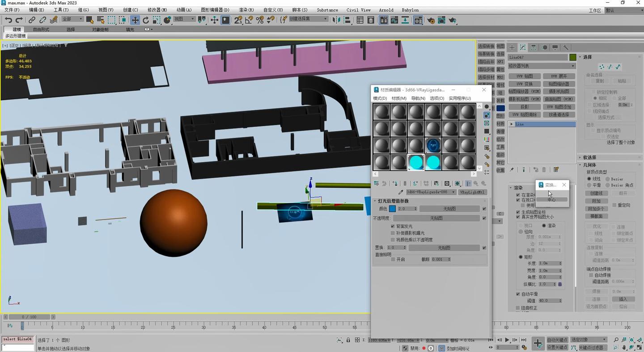This screenshot has height=352, width=644.
Task: Toggle 生成贴图坐标 checkbox
Action: pos(518,212)
